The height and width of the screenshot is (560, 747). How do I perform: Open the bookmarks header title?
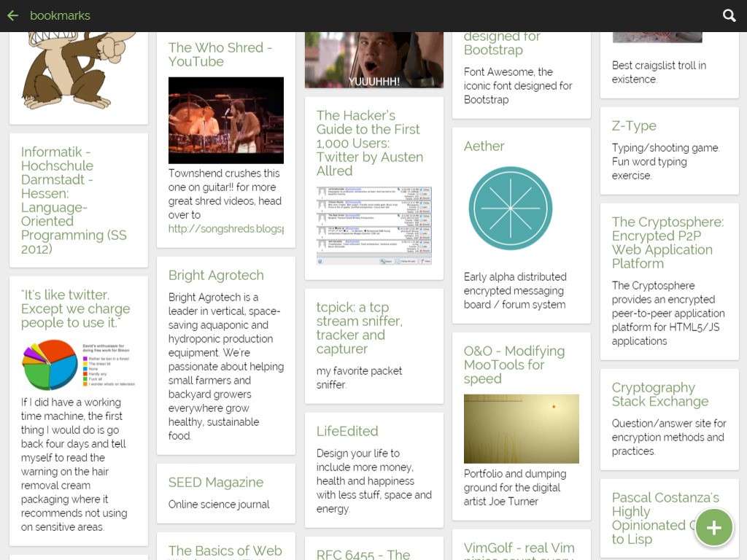(60, 16)
